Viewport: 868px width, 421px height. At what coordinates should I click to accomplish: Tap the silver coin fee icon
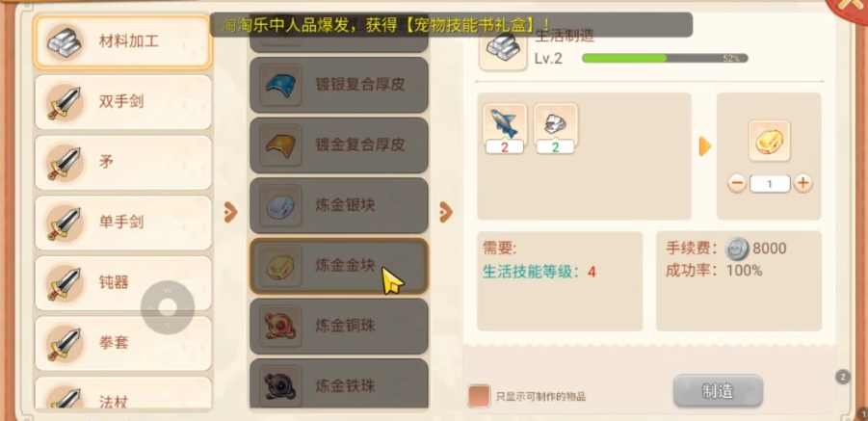pyautogui.click(x=737, y=249)
